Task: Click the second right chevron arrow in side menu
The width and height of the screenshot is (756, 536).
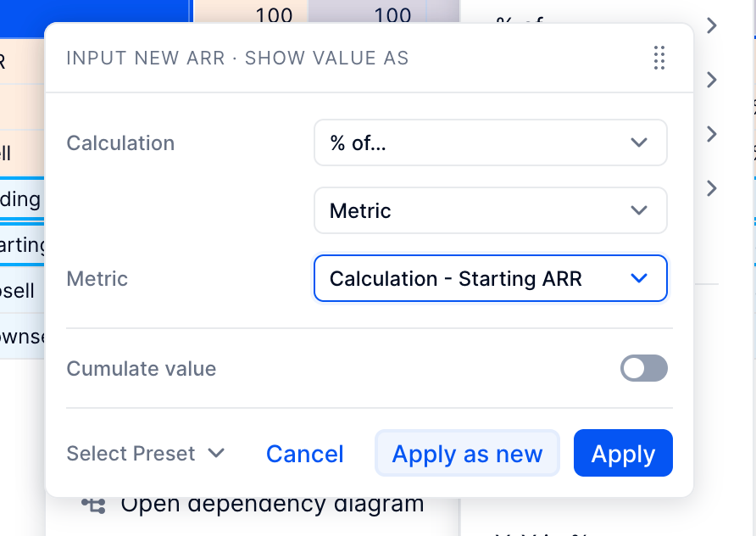Action: coord(712,80)
